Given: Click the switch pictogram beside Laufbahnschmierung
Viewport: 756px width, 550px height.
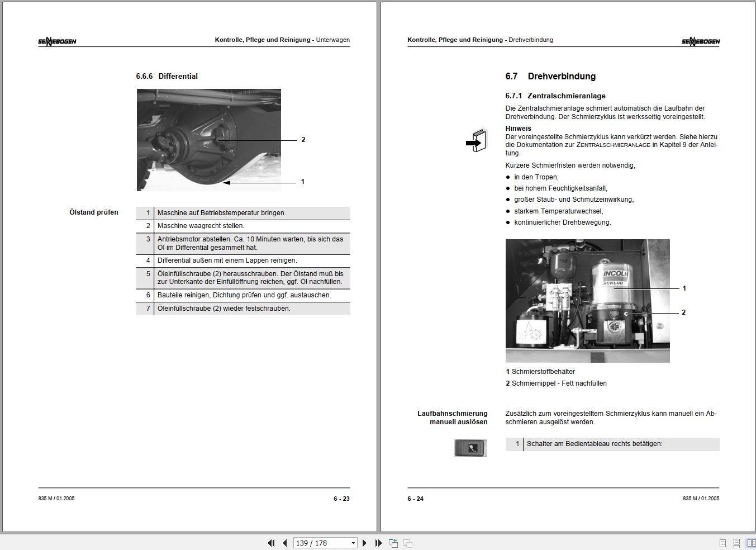Looking at the screenshot, I should point(470,447).
